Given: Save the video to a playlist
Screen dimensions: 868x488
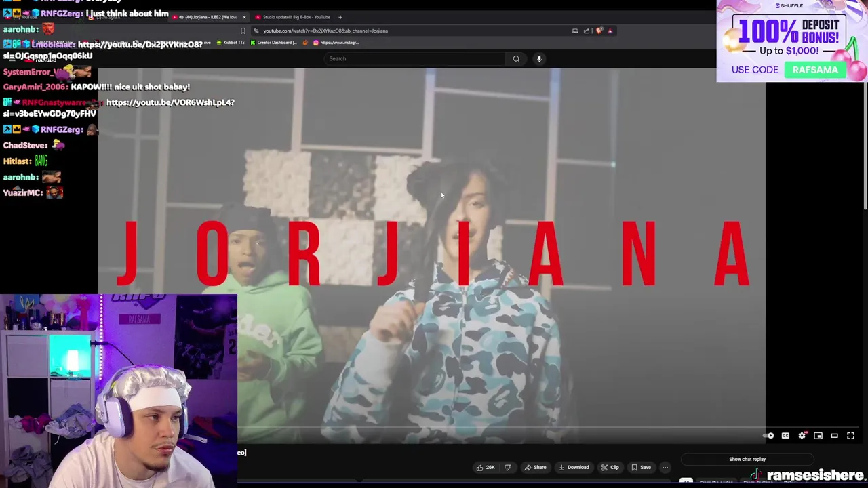Looking at the screenshot, I should 641,467.
